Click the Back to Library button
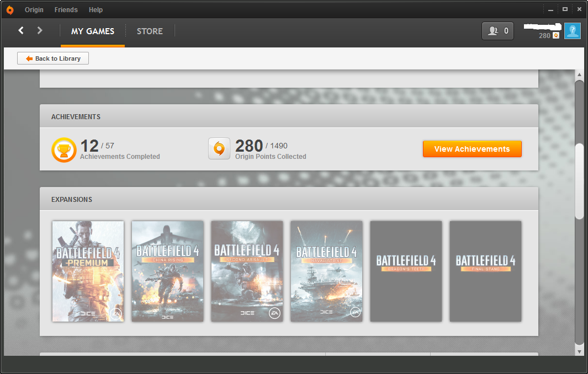Viewport: 588px width, 374px height. [x=53, y=58]
